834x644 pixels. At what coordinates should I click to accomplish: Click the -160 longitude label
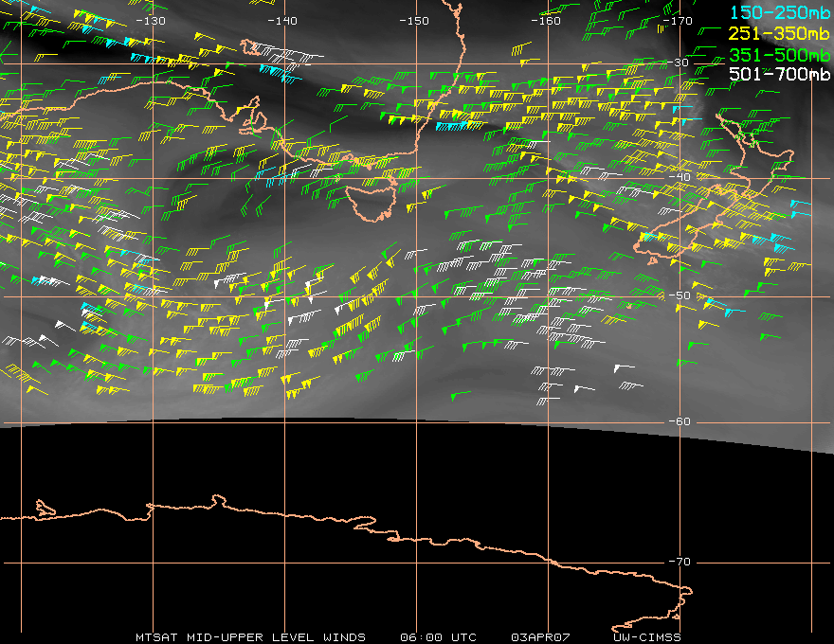click(546, 20)
